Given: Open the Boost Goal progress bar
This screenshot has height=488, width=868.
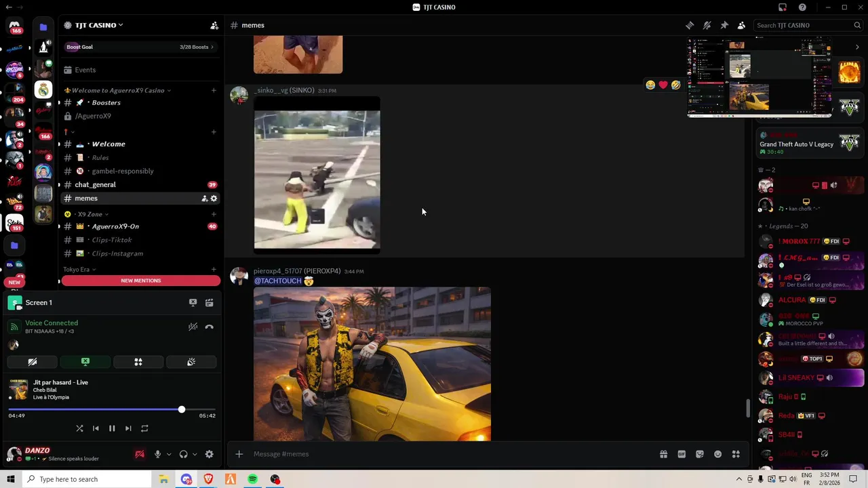Looking at the screenshot, I should [140, 47].
